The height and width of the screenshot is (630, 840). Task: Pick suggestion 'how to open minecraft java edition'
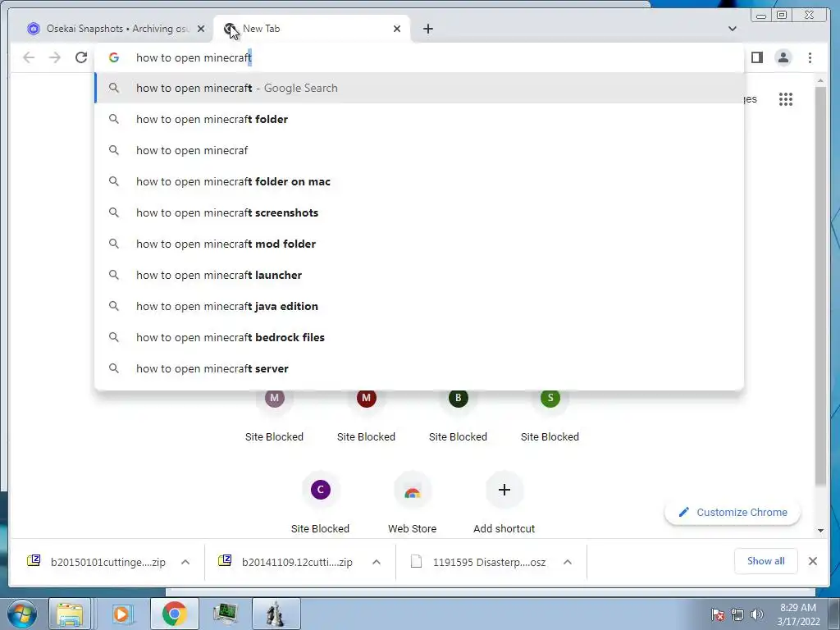(x=419, y=306)
